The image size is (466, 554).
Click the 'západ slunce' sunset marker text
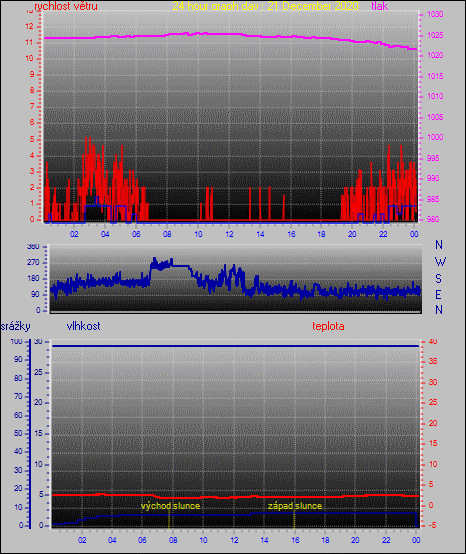click(x=295, y=506)
